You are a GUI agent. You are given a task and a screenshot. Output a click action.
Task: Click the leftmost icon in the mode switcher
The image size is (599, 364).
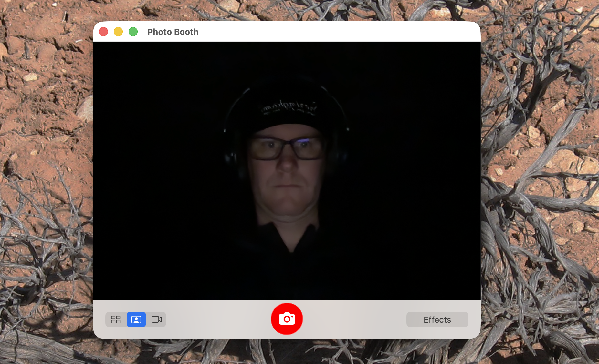[x=115, y=319]
